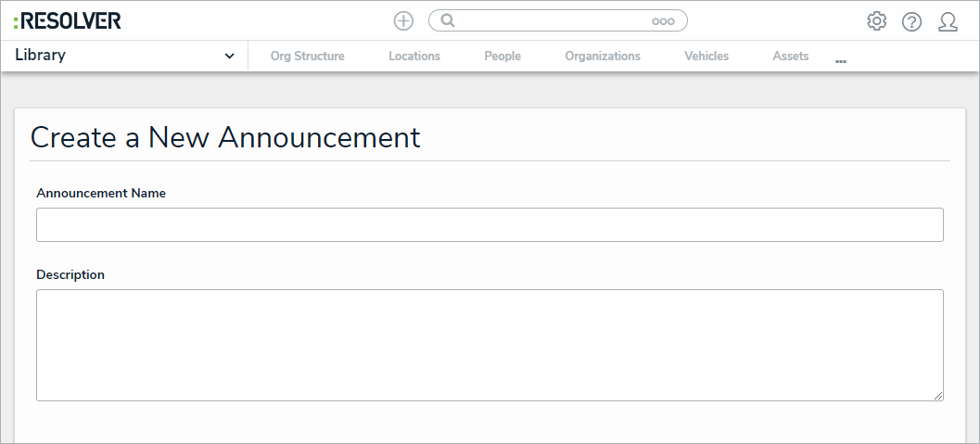The width and height of the screenshot is (980, 444).
Task: Open the Library application selector label
Action: (41, 56)
